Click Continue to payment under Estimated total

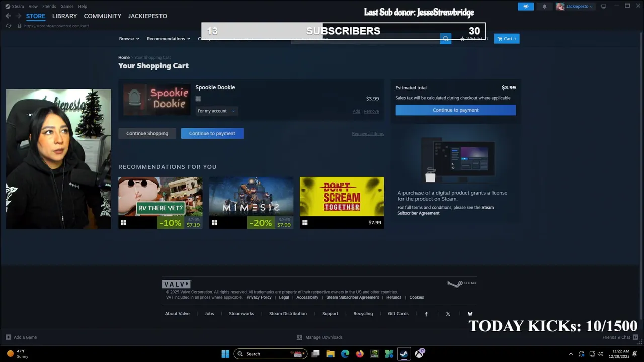point(456,110)
